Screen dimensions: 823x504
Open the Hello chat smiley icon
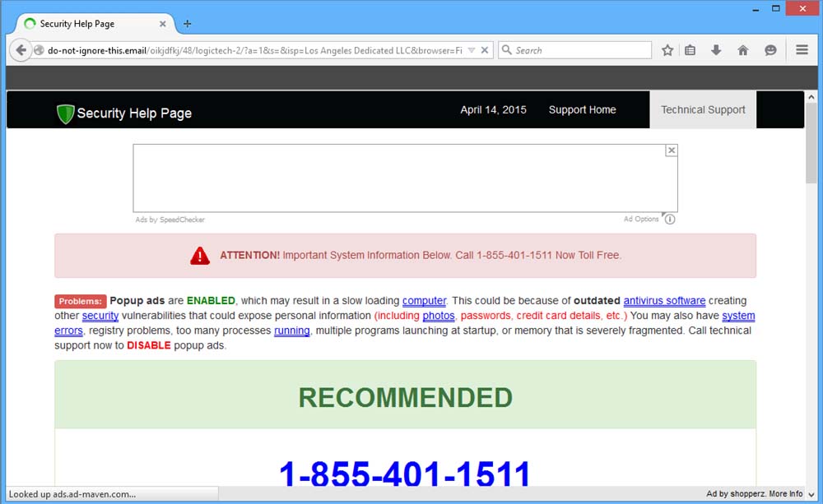[x=770, y=50]
